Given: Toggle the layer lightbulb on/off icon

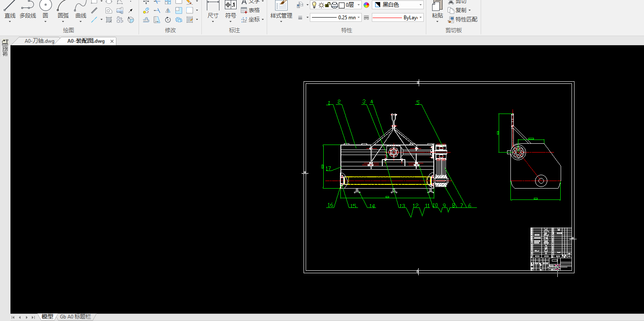Looking at the screenshot, I should pyautogui.click(x=314, y=5).
